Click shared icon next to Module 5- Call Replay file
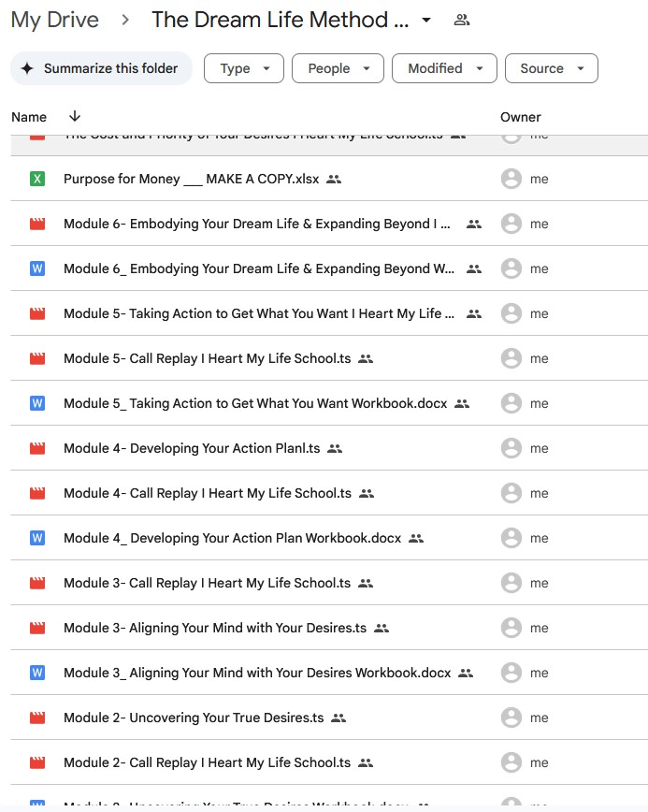Viewport: 648px width, 812px height. coord(366,358)
